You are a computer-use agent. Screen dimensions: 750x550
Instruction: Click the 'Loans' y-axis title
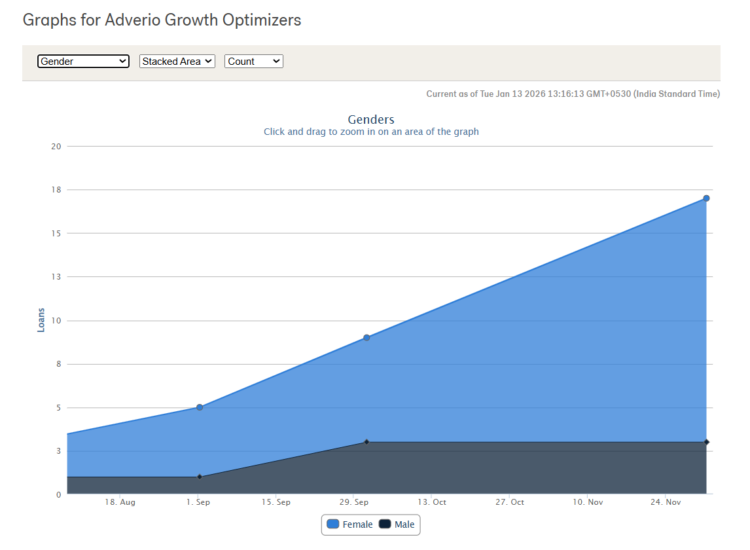point(41,320)
